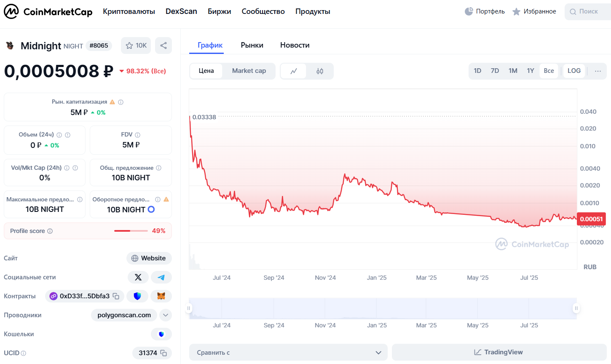
Task: Switch to График tab
Action: [x=210, y=45]
